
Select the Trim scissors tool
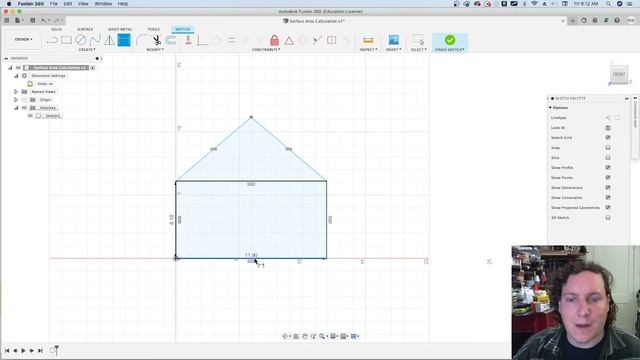pyautogui.click(x=157, y=40)
